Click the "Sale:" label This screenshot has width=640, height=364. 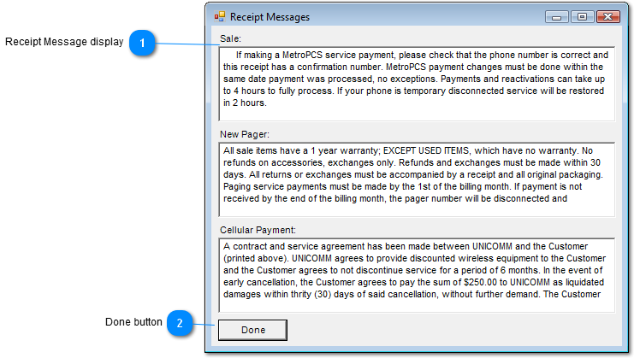point(231,38)
